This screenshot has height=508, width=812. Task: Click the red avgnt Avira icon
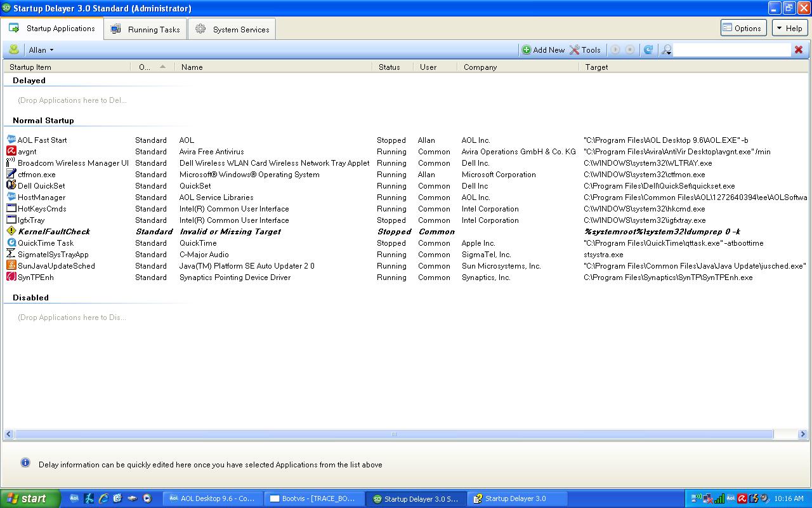(x=11, y=151)
